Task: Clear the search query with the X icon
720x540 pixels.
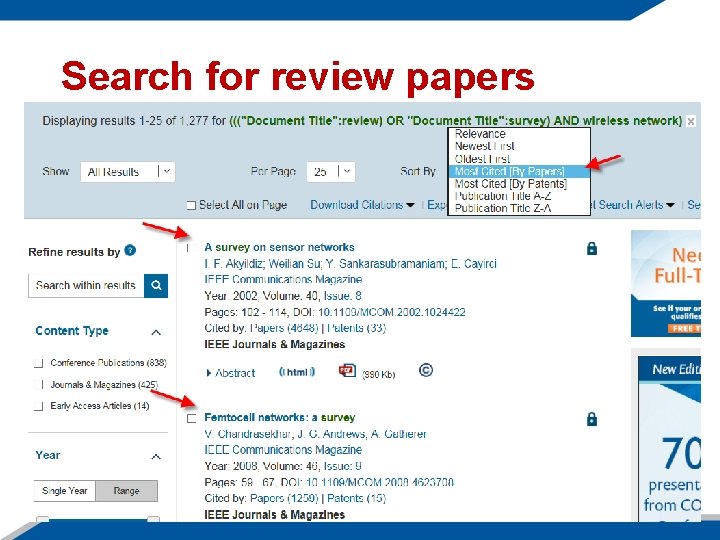Action: 691,121
